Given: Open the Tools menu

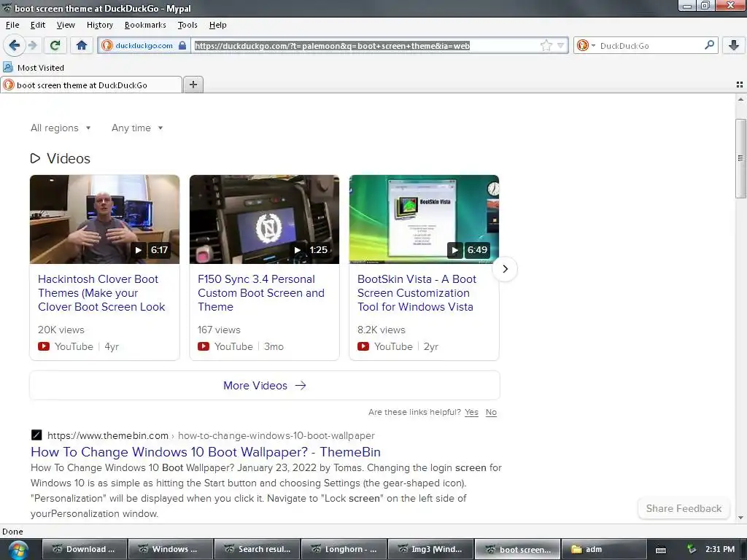Looking at the screenshot, I should tap(187, 25).
